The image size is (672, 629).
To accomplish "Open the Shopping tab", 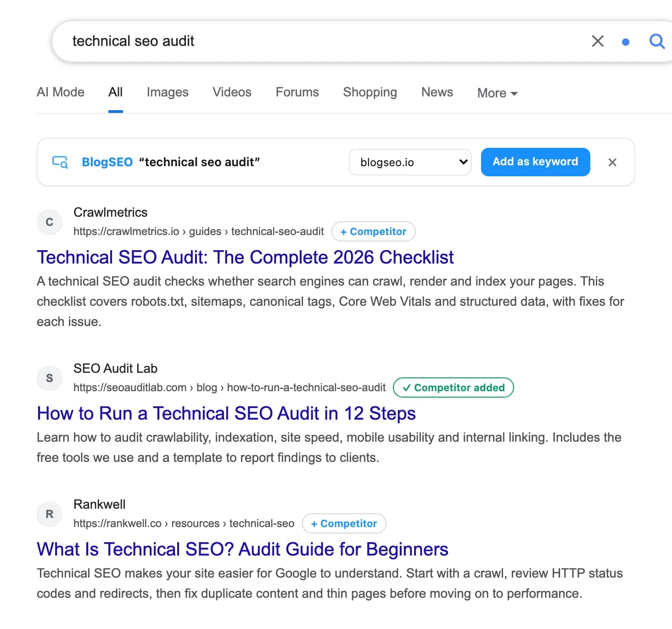I will coord(370,92).
